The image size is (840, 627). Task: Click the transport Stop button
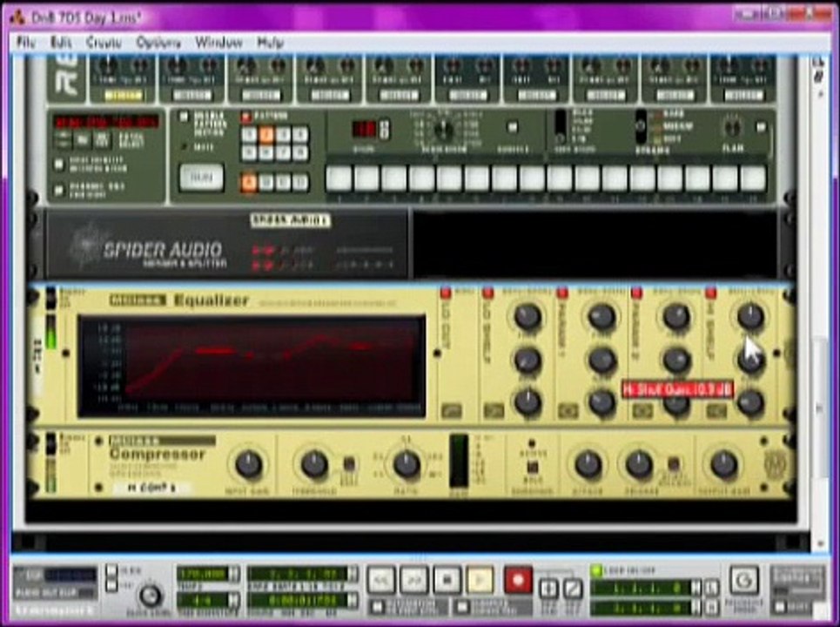[447, 580]
